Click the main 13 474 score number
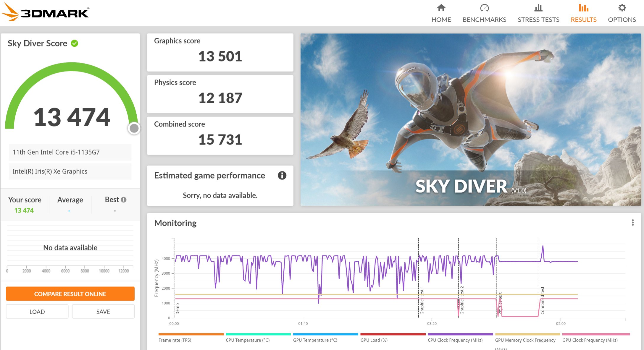The image size is (644, 350). 72,117
